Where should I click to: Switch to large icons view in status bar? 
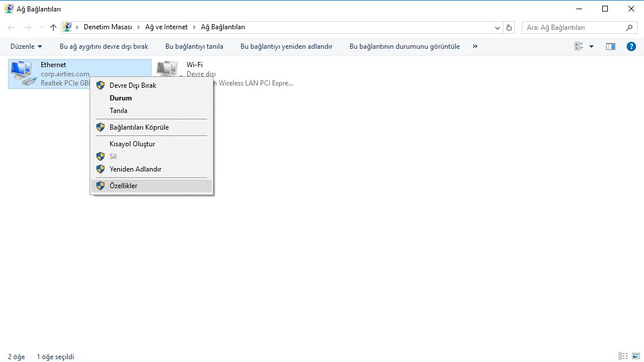point(635,356)
